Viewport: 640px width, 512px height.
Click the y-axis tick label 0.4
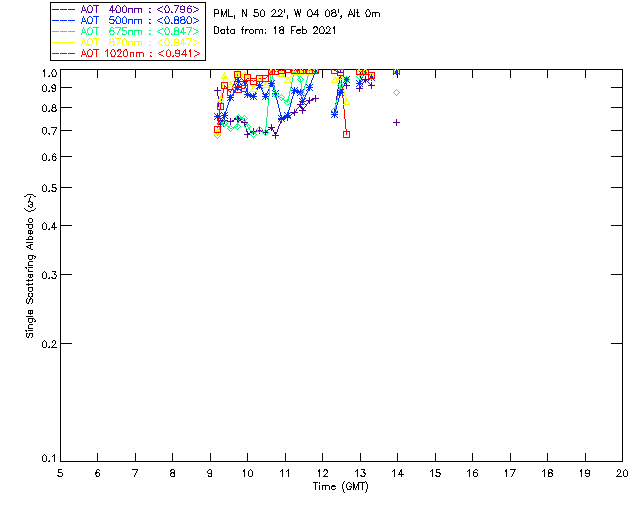pos(49,226)
